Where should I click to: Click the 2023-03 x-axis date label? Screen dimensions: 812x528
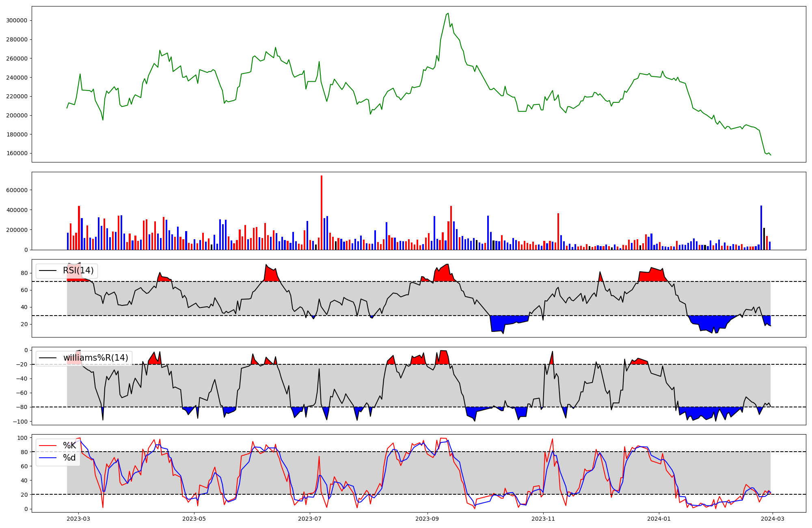tap(78, 519)
